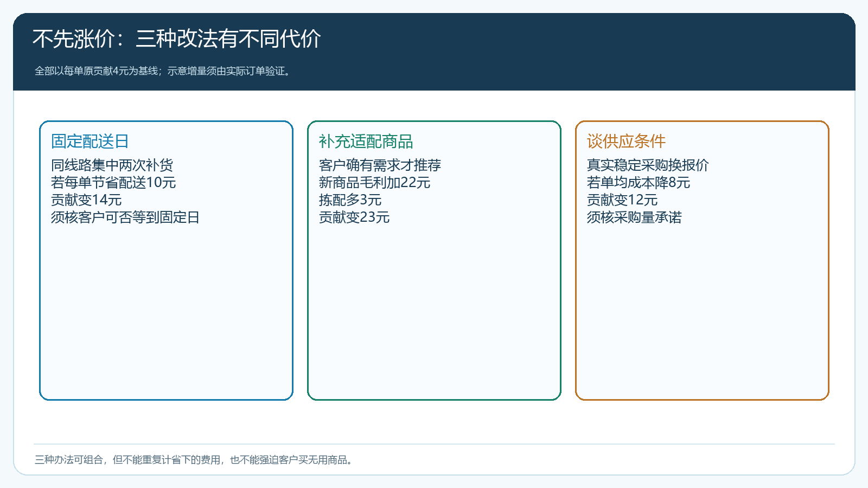Select the heading 固定配送日

click(x=90, y=142)
